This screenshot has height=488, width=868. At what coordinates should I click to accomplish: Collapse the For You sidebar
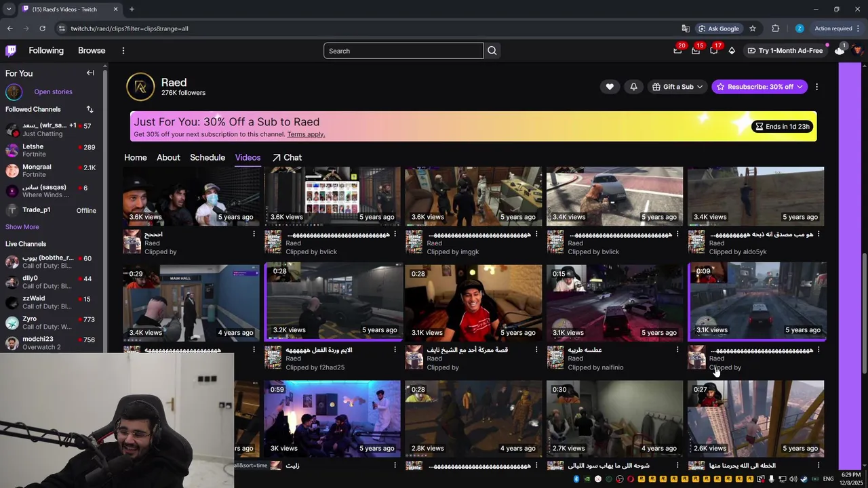(90, 73)
